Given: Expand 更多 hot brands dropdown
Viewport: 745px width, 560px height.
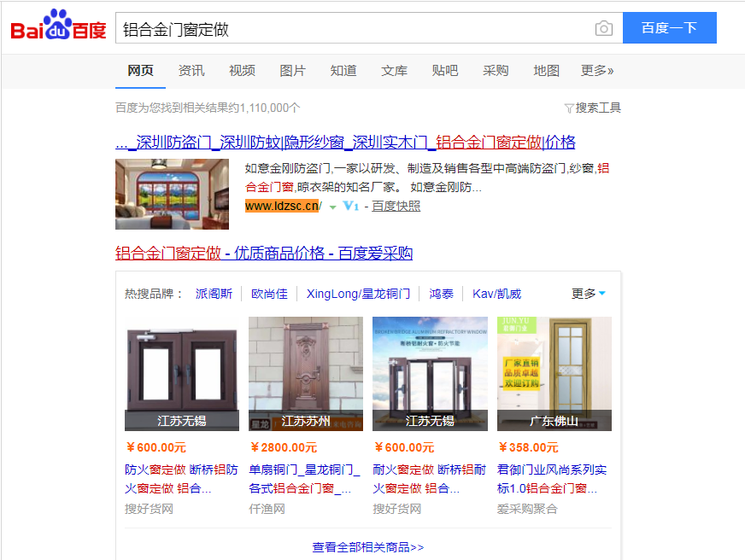Looking at the screenshot, I should pos(588,294).
